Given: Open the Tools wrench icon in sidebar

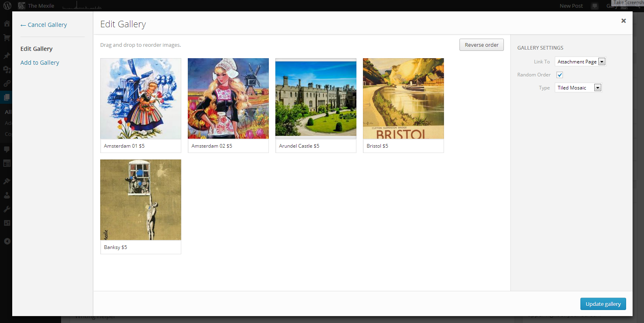Looking at the screenshot, I should 7,209.
